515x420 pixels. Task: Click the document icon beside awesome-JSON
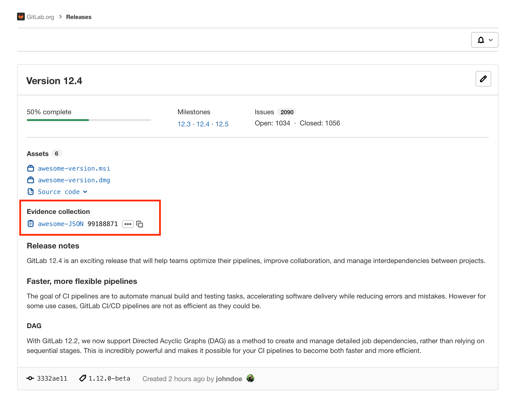[x=30, y=224]
